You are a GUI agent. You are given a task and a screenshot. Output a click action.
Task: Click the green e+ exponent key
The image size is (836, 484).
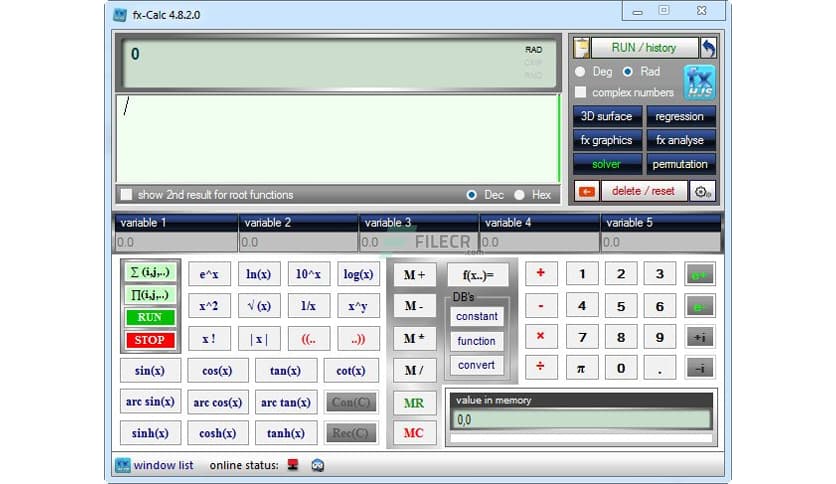(699, 275)
